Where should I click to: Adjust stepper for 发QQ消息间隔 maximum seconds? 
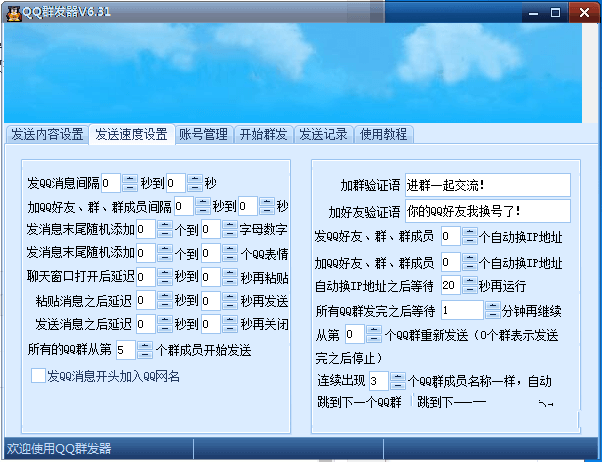(195, 183)
